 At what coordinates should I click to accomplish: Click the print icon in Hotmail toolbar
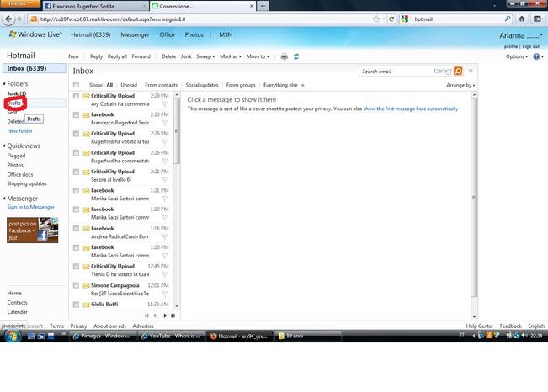(x=285, y=56)
